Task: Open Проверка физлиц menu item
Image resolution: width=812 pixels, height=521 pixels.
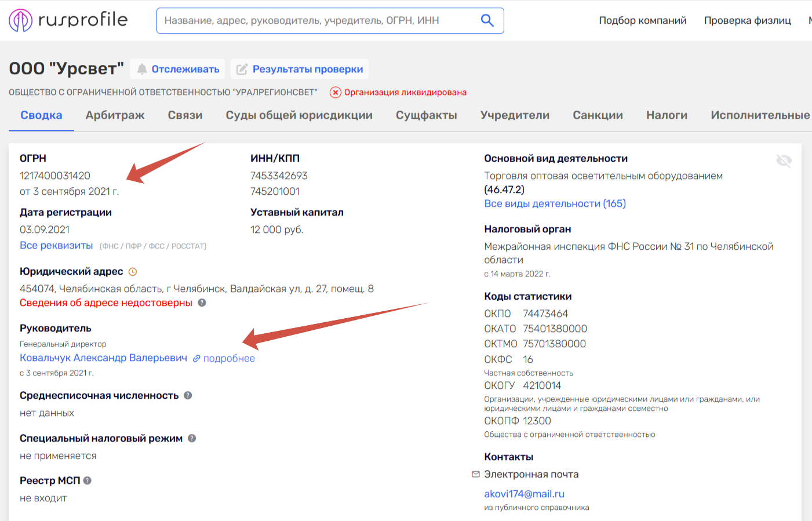Action: click(x=748, y=20)
